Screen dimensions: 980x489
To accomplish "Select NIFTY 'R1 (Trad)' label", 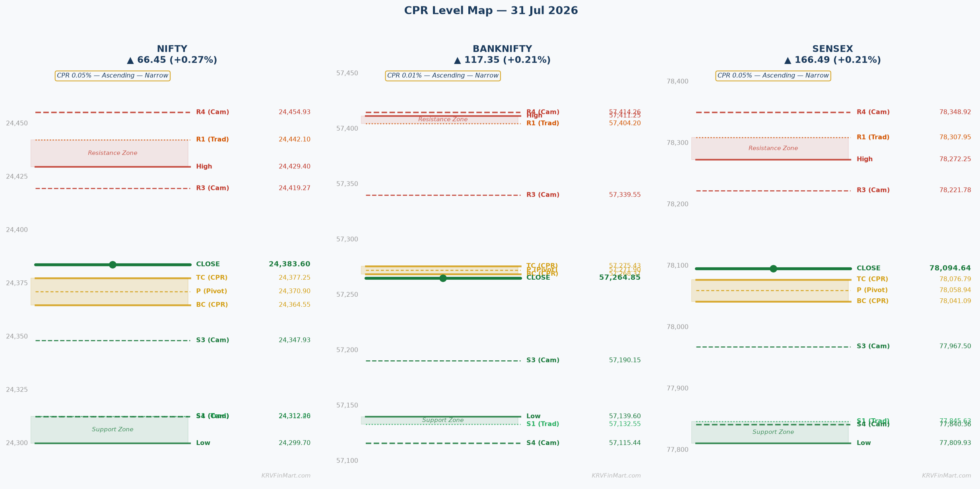I will coord(212,139).
